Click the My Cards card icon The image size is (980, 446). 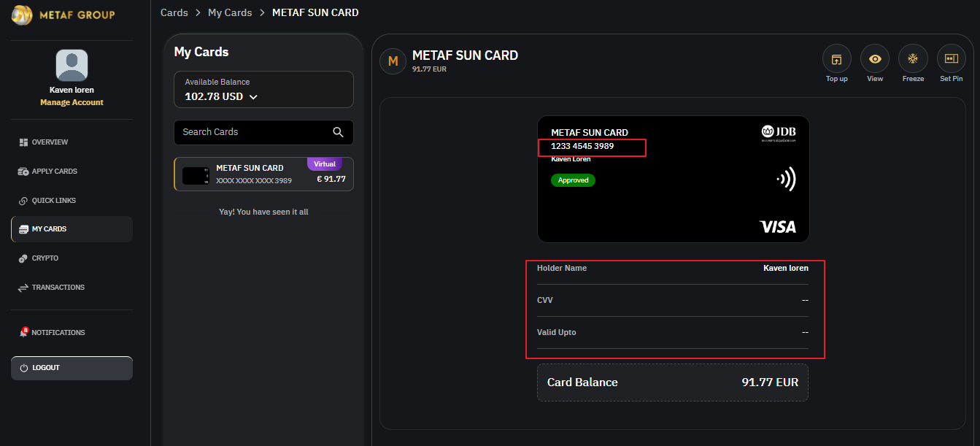tap(23, 229)
